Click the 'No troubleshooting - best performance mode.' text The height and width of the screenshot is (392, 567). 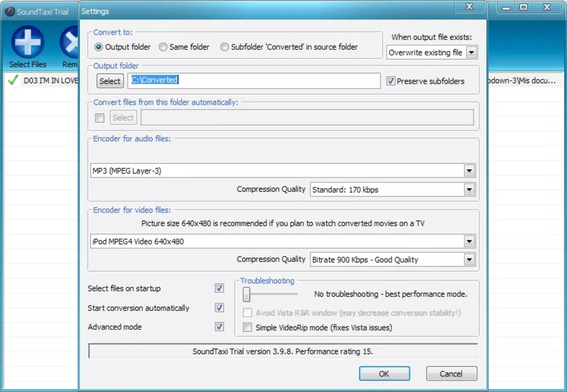(391, 294)
